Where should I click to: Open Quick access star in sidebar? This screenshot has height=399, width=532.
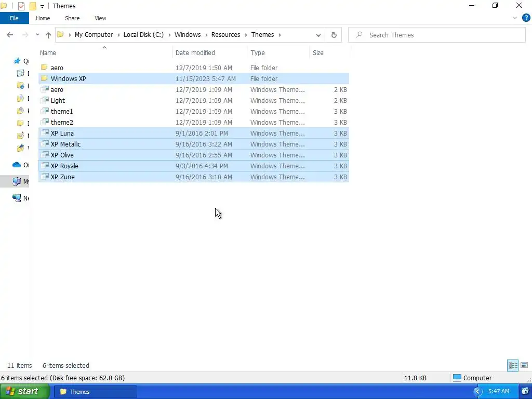(17, 61)
